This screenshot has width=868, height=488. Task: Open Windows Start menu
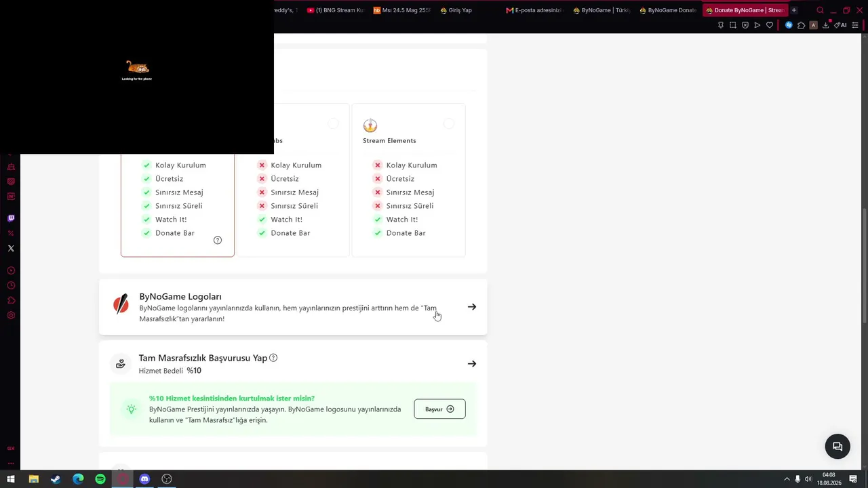point(11,479)
